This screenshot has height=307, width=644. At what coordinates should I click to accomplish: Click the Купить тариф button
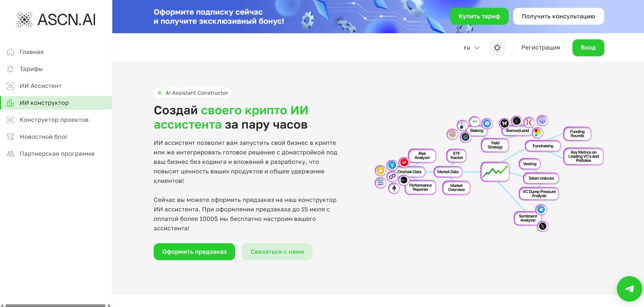pyautogui.click(x=479, y=16)
